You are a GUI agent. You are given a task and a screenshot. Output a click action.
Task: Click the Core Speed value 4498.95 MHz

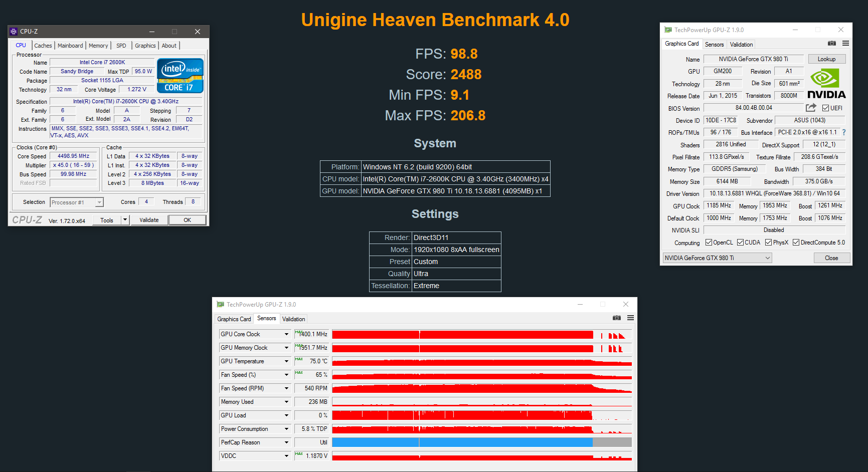[73, 156]
